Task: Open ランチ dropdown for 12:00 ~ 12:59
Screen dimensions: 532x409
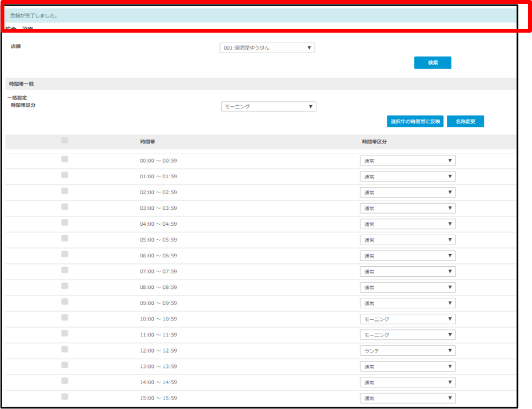Action: click(x=408, y=351)
